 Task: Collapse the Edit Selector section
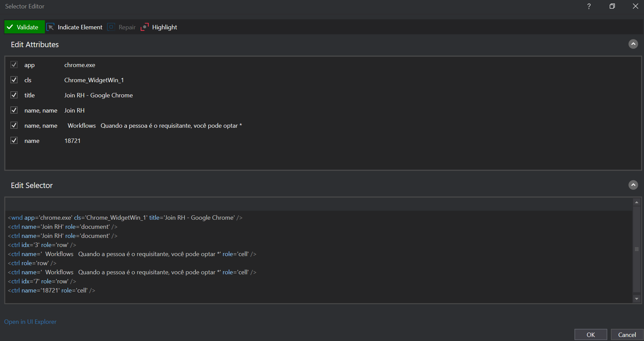[x=633, y=185]
